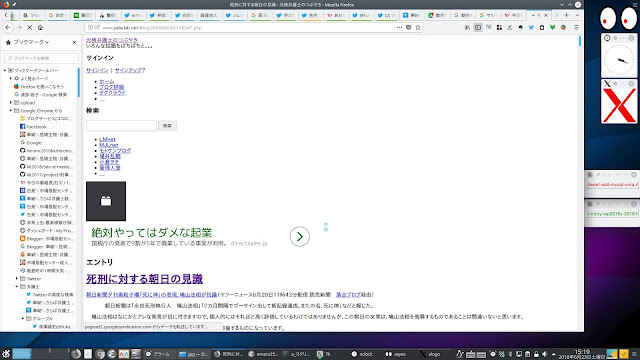Focus the page search text box
This screenshot has height=360, width=640.
click(x=121, y=126)
